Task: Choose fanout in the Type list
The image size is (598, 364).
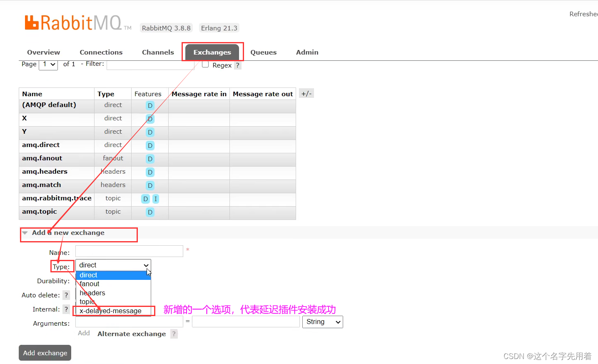Action: 113,284
